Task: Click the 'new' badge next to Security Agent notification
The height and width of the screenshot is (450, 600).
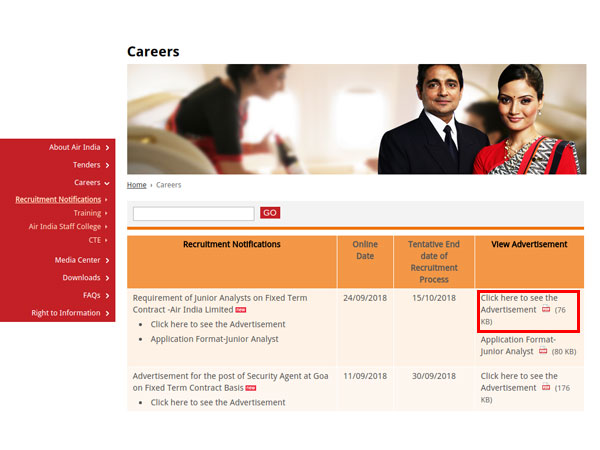Action: click(x=251, y=388)
